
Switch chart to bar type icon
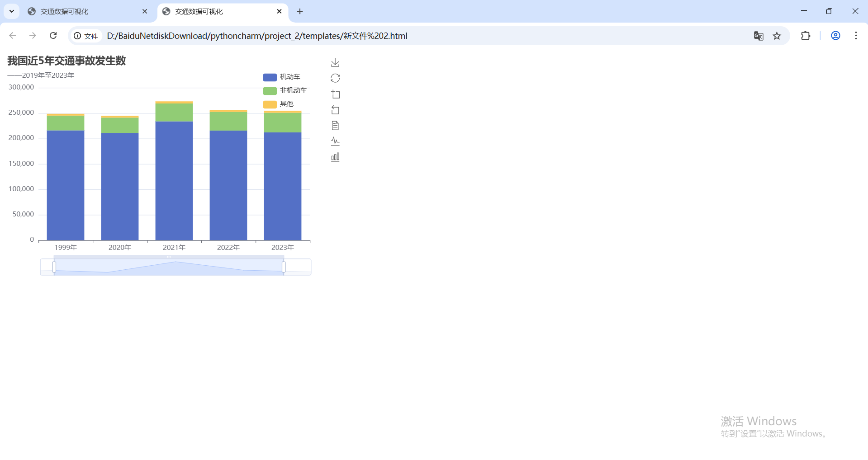coord(335,157)
